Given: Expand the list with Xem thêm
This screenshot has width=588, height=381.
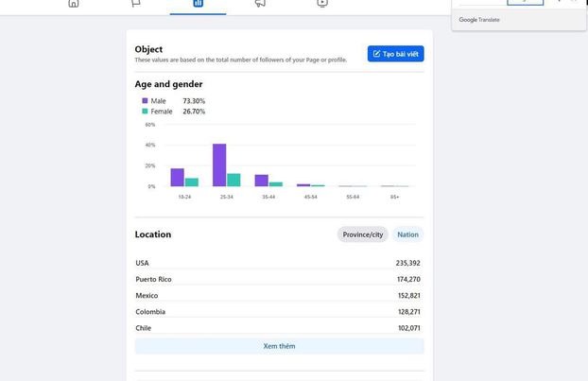Looking at the screenshot, I should (x=279, y=346).
